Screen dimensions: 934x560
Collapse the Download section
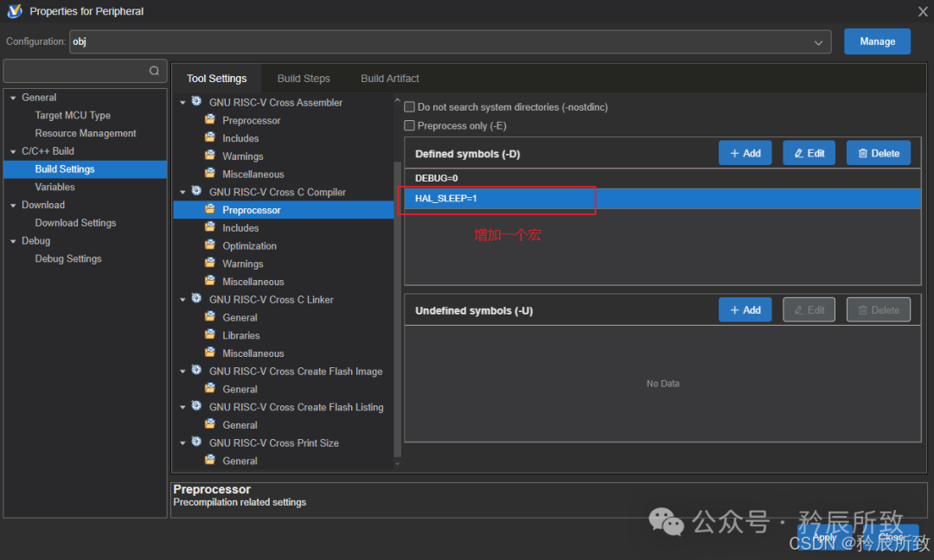point(13,206)
